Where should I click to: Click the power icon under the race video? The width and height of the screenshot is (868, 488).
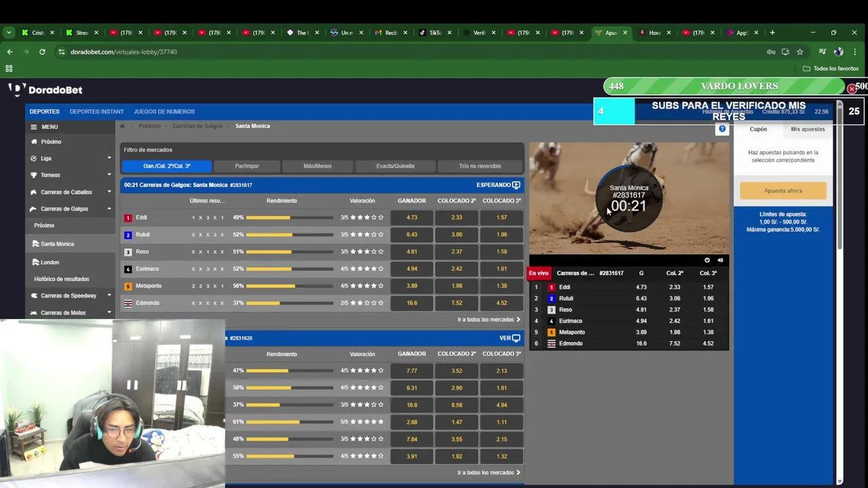[707, 260]
